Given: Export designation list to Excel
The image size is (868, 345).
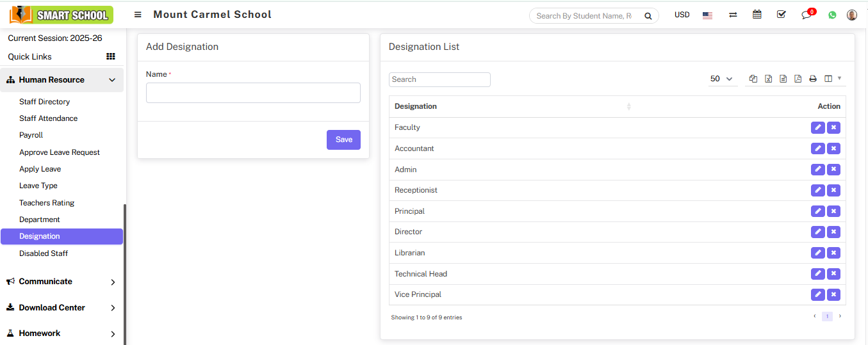Looking at the screenshot, I should [x=768, y=79].
